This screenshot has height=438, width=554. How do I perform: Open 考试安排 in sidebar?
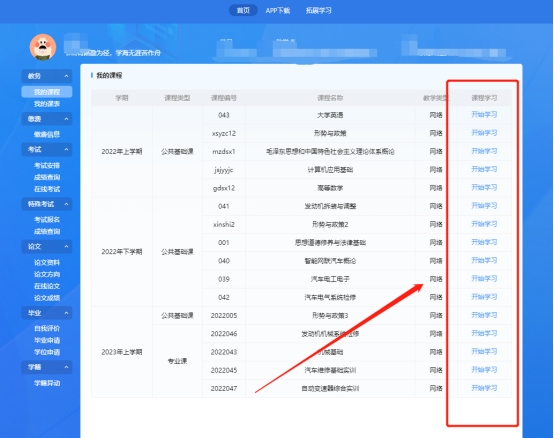[x=47, y=165]
